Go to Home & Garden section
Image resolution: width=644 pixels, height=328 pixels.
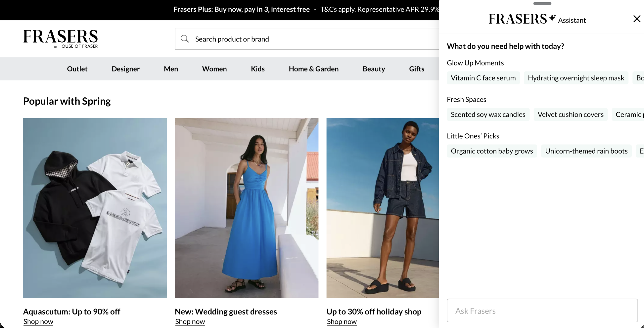pyautogui.click(x=313, y=69)
